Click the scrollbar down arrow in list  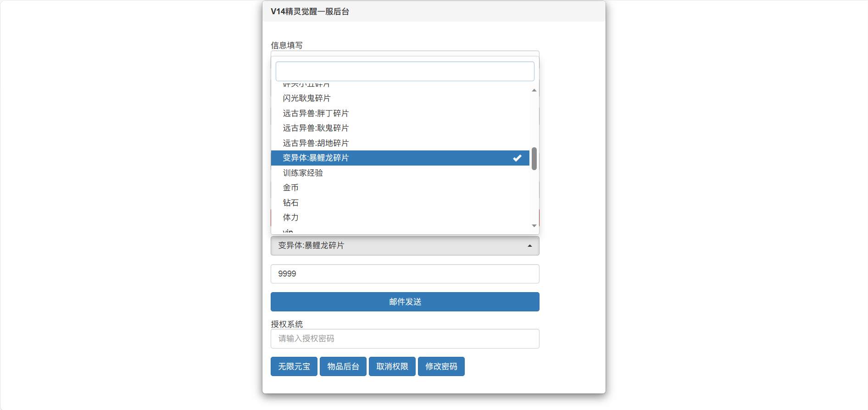pos(534,226)
